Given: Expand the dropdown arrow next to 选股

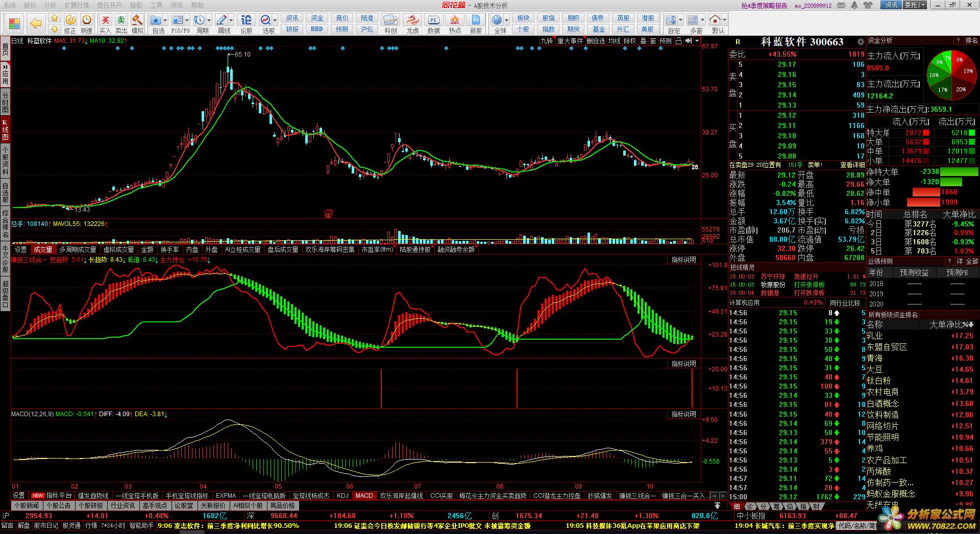Looking at the screenshot, I should [x=275, y=20].
